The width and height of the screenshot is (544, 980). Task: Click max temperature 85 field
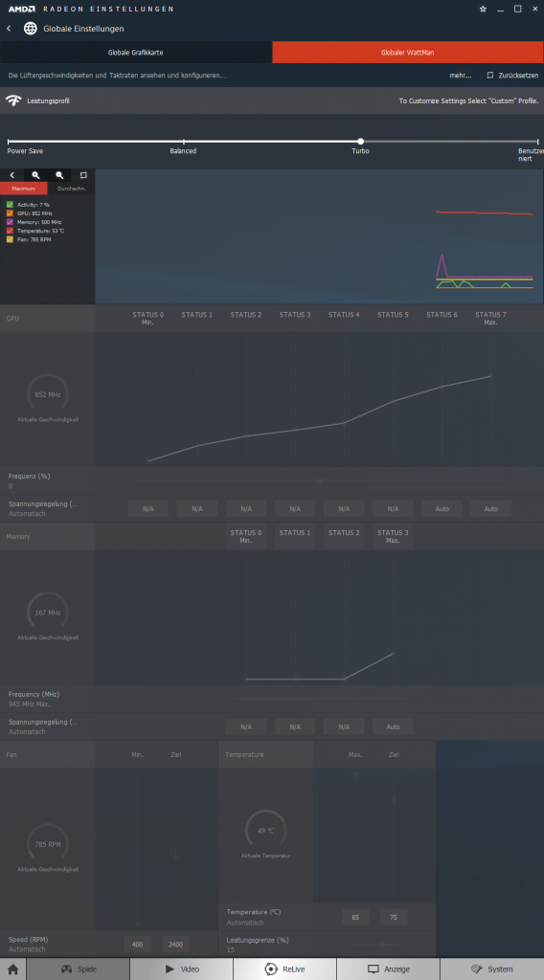point(355,917)
